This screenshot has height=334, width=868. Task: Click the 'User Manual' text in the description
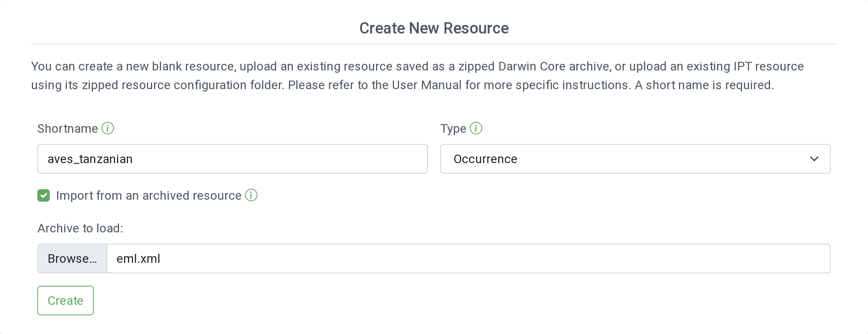point(426,85)
